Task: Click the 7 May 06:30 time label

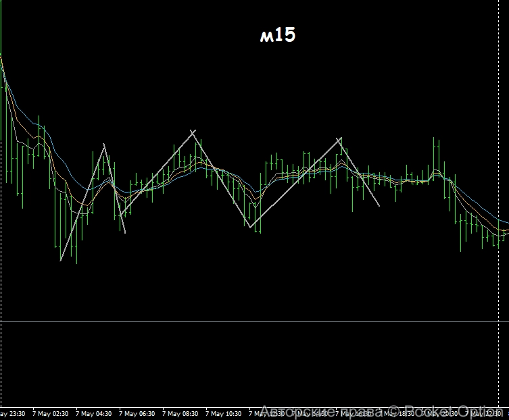Action: 138,413
